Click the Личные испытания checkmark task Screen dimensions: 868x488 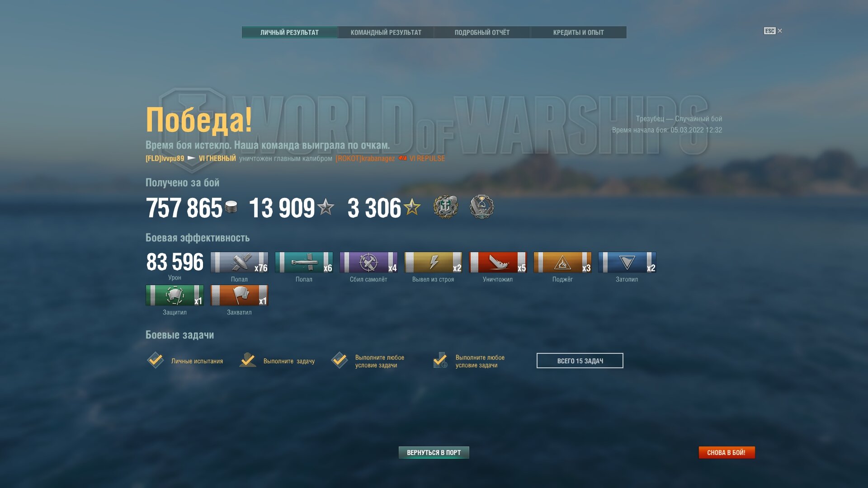(156, 360)
